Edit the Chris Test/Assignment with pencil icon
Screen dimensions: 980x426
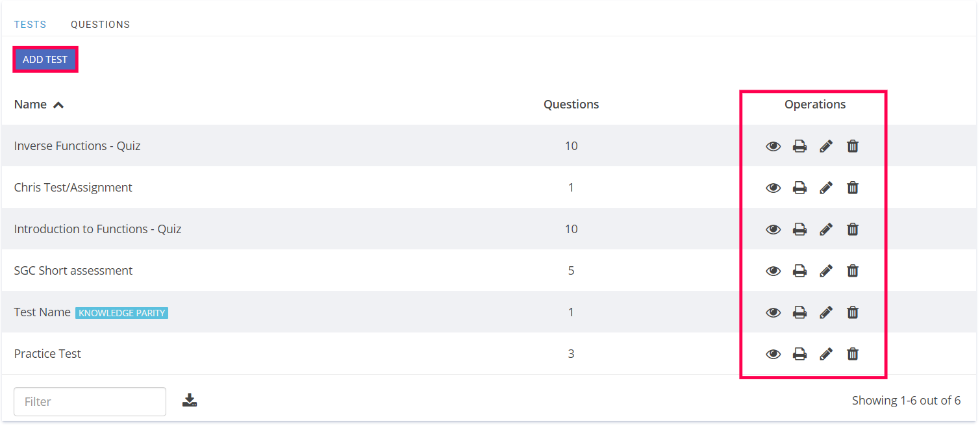pyautogui.click(x=826, y=188)
